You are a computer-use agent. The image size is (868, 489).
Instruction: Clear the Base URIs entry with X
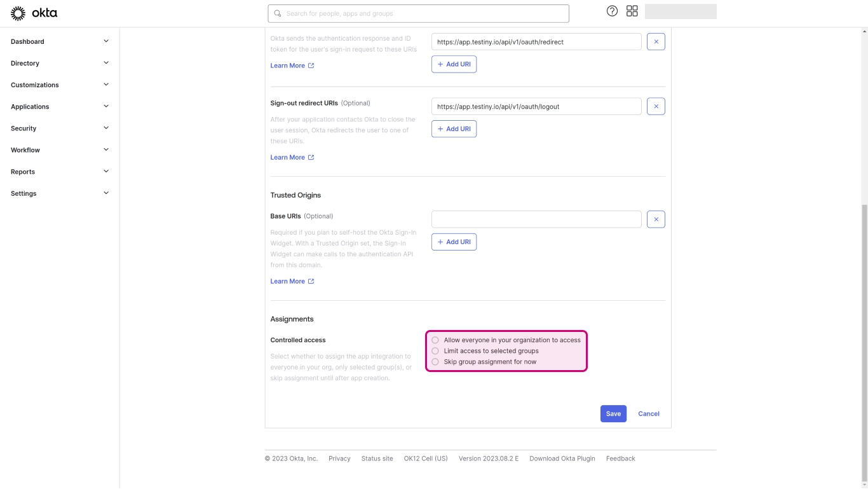click(656, 219)
